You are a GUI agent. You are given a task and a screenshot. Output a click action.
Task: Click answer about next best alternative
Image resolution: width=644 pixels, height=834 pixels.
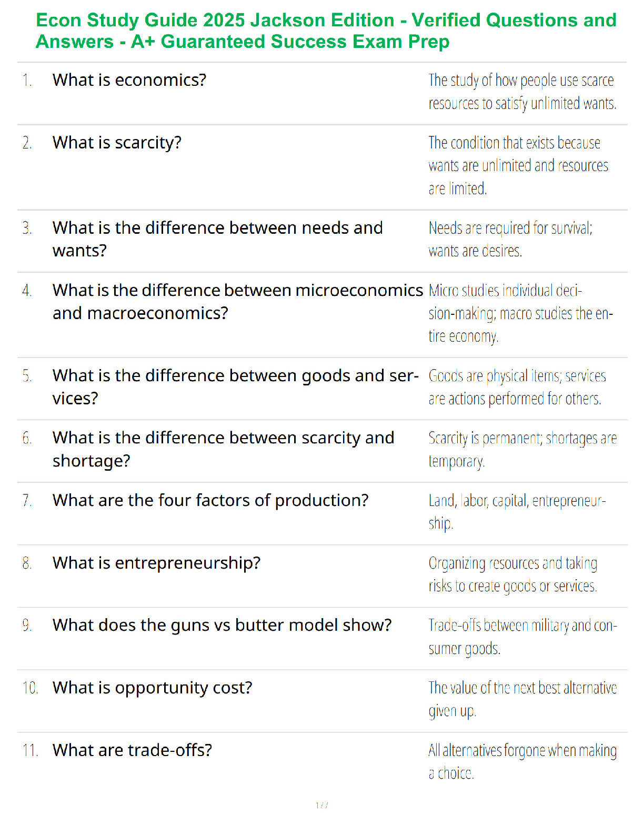(x=522, y=699)
